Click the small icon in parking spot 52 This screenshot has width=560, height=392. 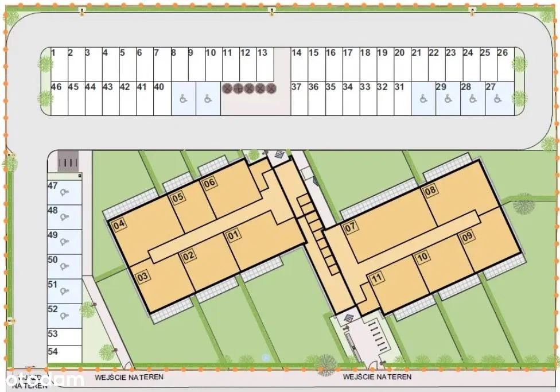[x=65, y=315]
